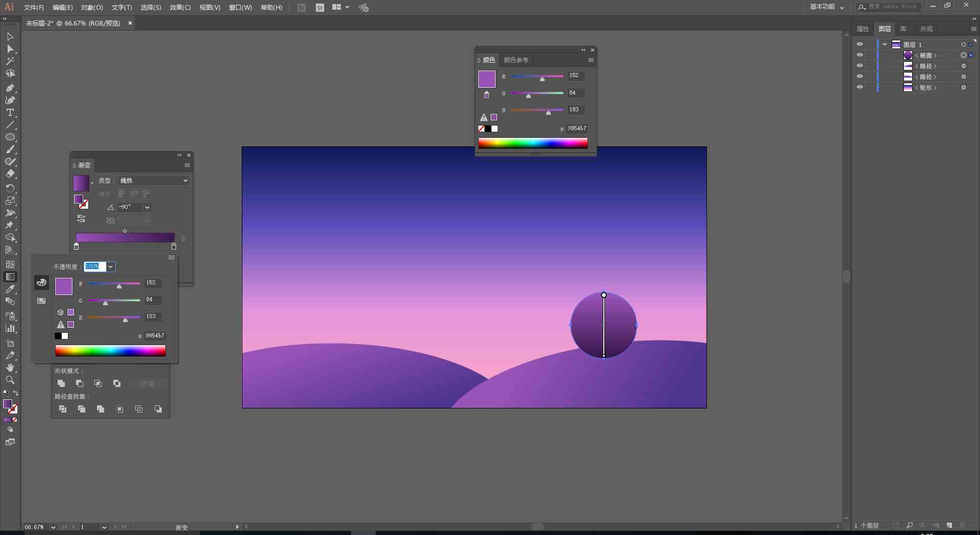Select the Paintbrush tool
The height and width of the screenshot is (535, 980).
point(10,150)
